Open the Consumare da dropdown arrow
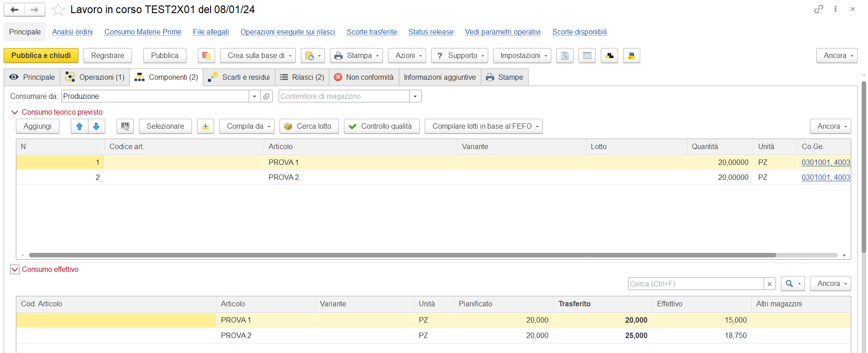The height and width of the screenshot is (353, 868). pyautogui.click(x=255, y=96)
